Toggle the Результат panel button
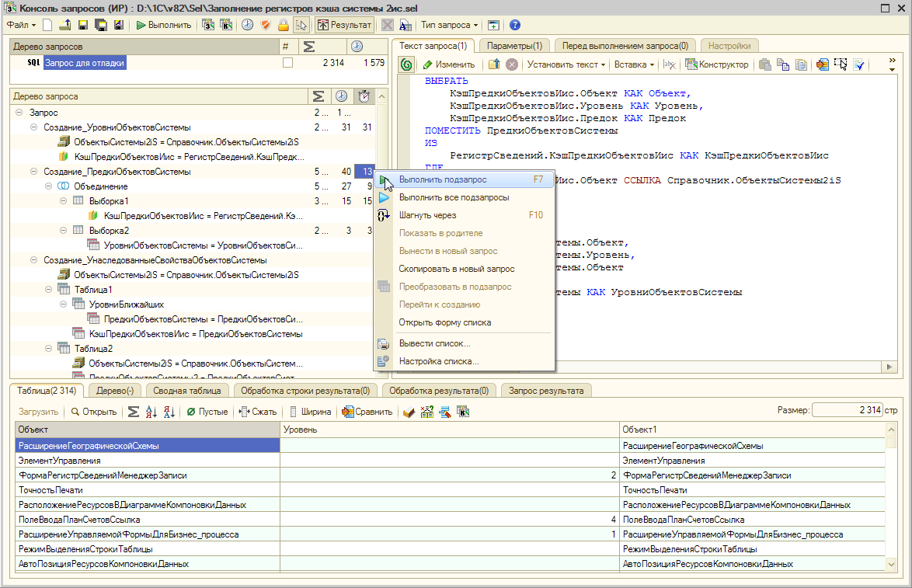 pyautogui.click(x=344, y=25)
